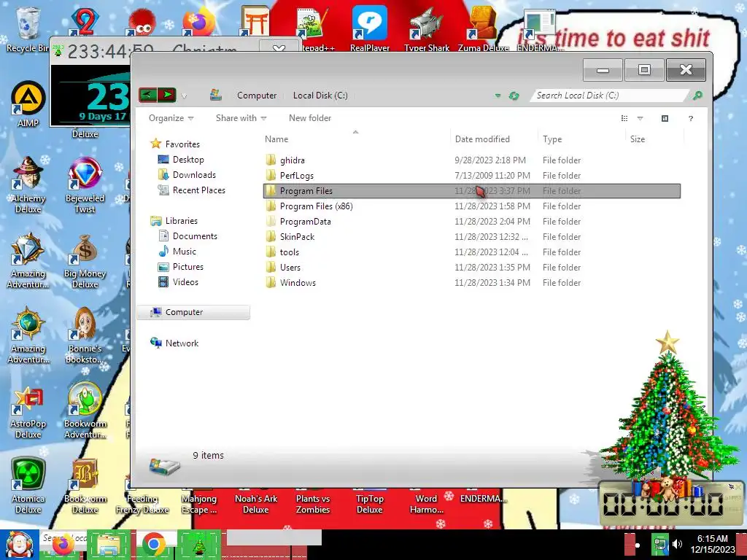Select the tools folder
Viewport: 747px width, 560px height.
point(472,252)
